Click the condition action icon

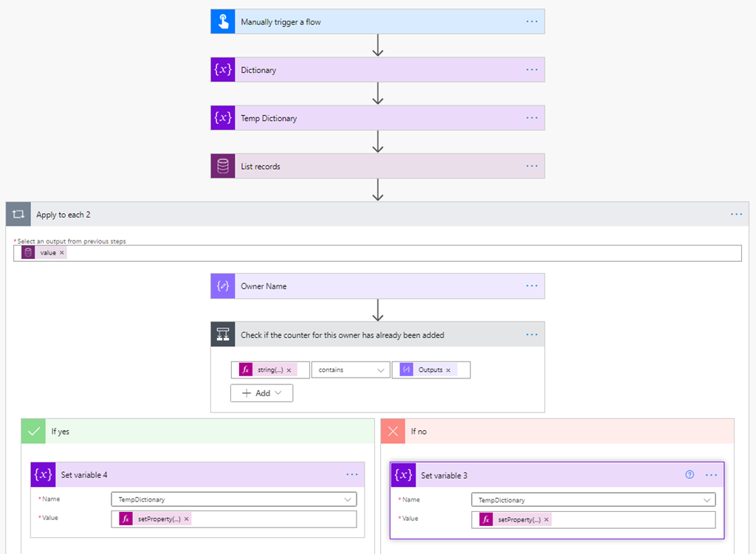[223, 335]
